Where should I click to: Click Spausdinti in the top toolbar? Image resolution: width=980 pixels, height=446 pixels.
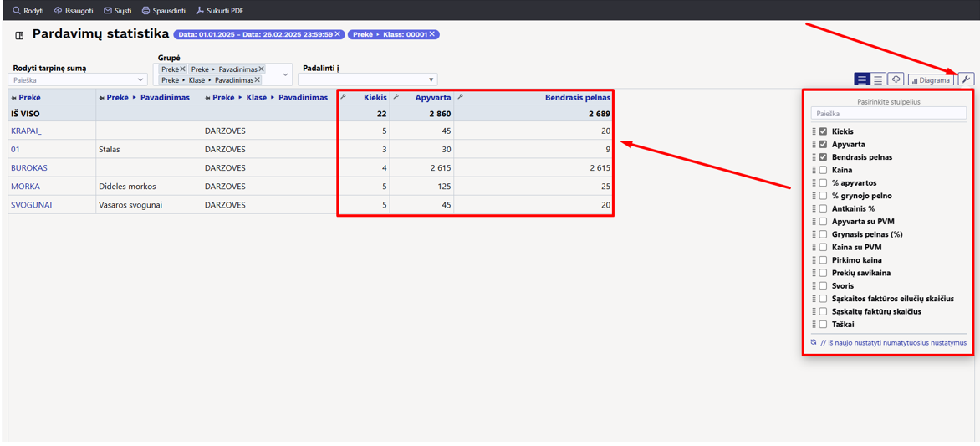point(164,11)
